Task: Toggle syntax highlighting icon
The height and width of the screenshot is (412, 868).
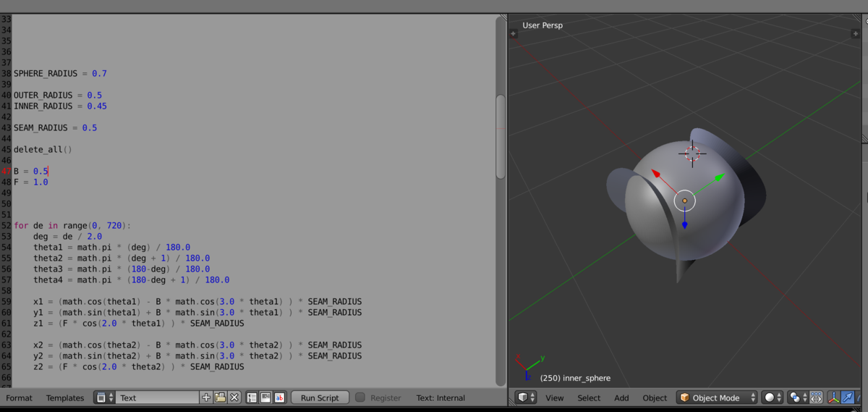Action: coord(279,398)
